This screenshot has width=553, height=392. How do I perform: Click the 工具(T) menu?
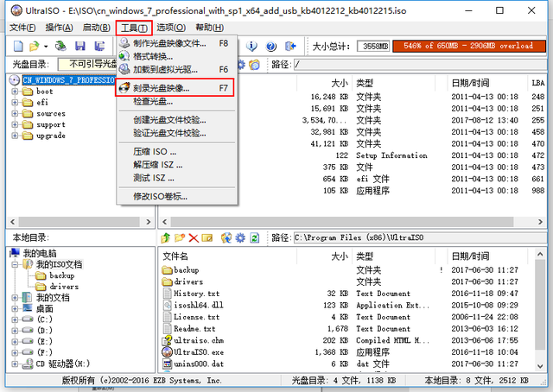click(x=134, y=28)
